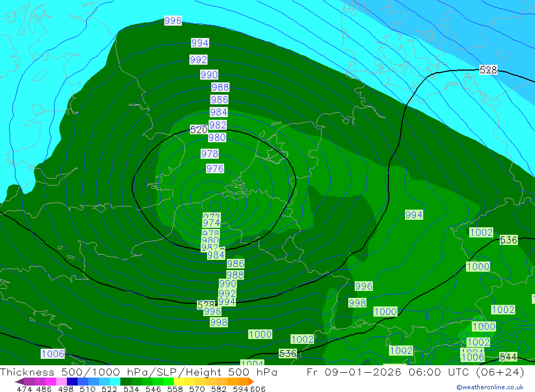Click the 582 value on the legend
This screenshot has width=535, height=392.
[x=219, y=389]
